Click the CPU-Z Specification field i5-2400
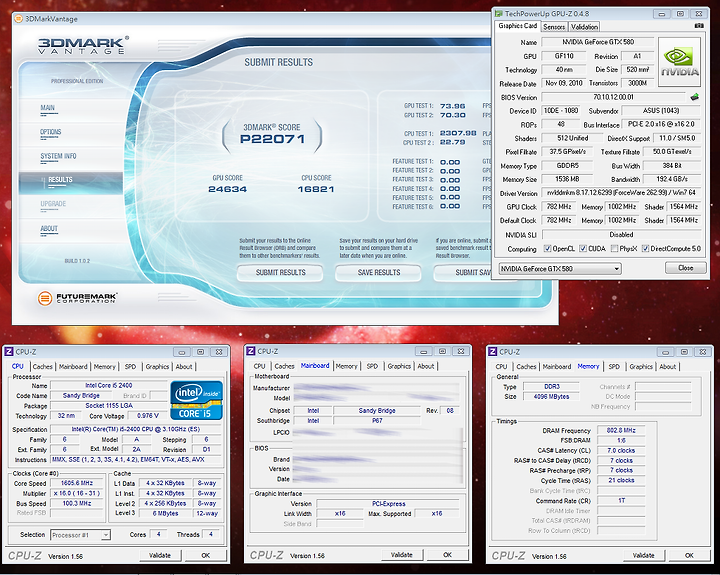Screen dimensions: 720x575 point(135,429)
